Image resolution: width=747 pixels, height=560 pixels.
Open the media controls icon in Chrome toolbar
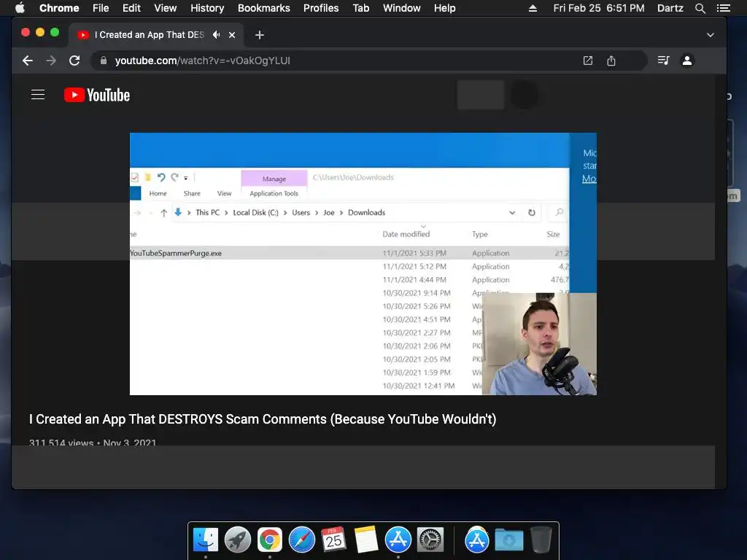coord(663,61)
